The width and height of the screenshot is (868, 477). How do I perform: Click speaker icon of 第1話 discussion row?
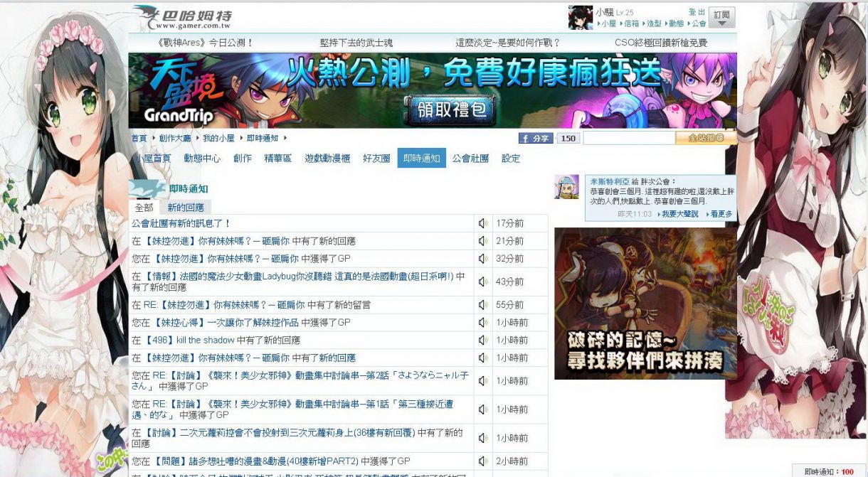point(483,409)
